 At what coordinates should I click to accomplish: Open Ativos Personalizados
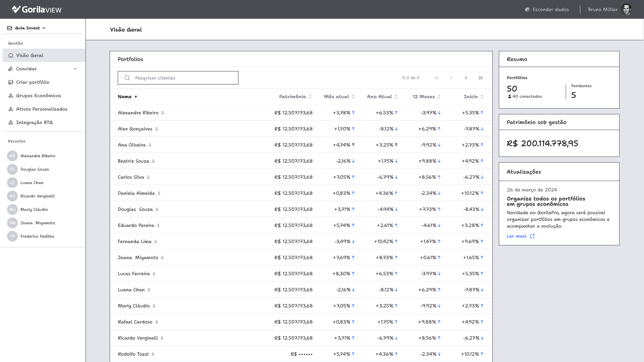[42, 109]
